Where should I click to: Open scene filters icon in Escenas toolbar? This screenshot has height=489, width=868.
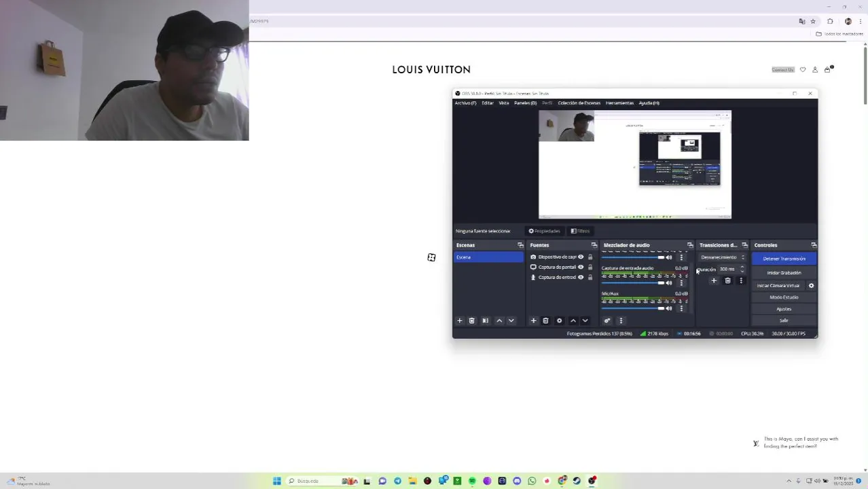tap(485, 321)
